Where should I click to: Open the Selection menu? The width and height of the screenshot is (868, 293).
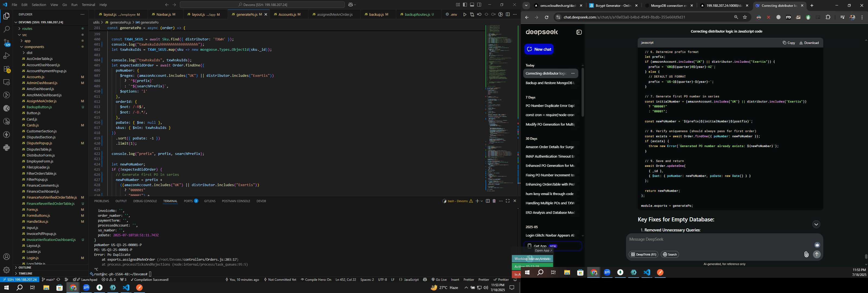pos(39,5)
